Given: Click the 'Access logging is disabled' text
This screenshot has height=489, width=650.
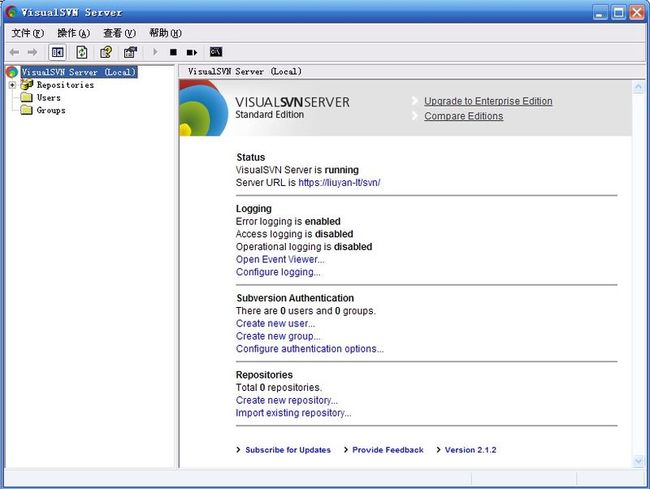Looking at the screenshot, I should (x=294, y=234).
